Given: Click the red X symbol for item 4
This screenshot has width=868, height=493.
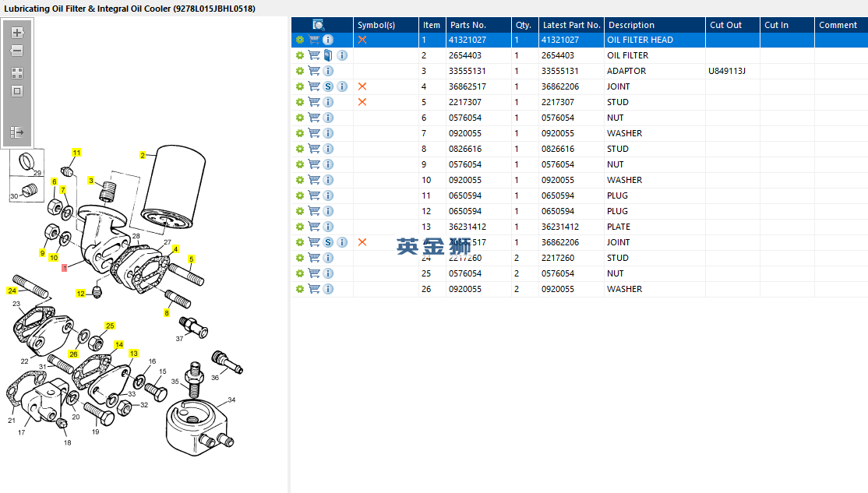Looking at the screenshot, I should (x=362, y=86).
